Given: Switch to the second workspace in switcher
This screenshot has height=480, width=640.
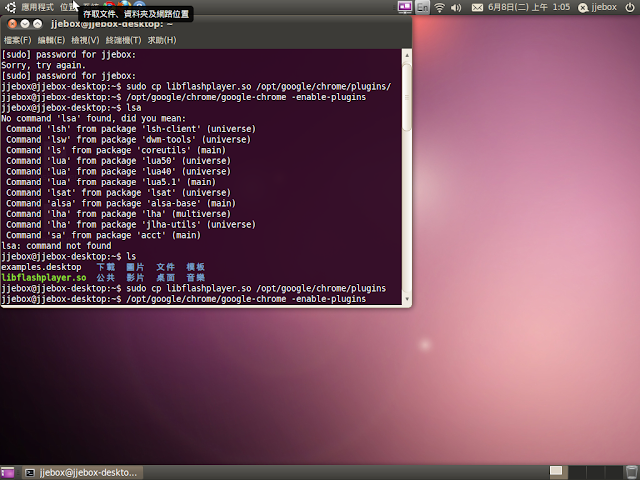Looking at the screenshot, I should 577,472.
